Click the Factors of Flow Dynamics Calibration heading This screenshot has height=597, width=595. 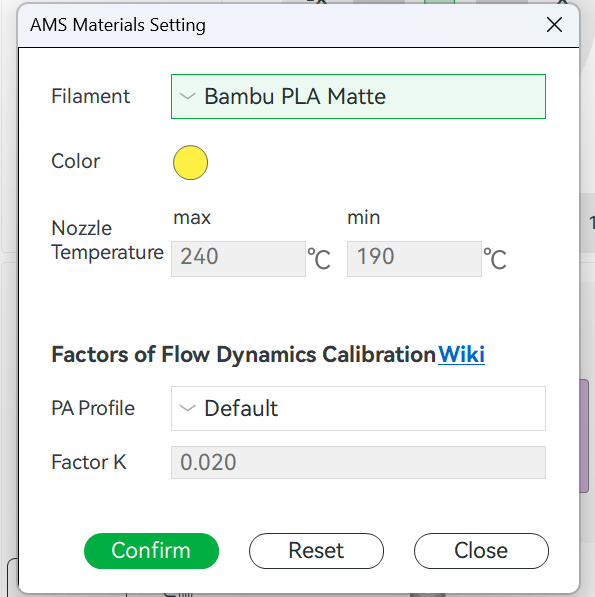click(244, 354)
